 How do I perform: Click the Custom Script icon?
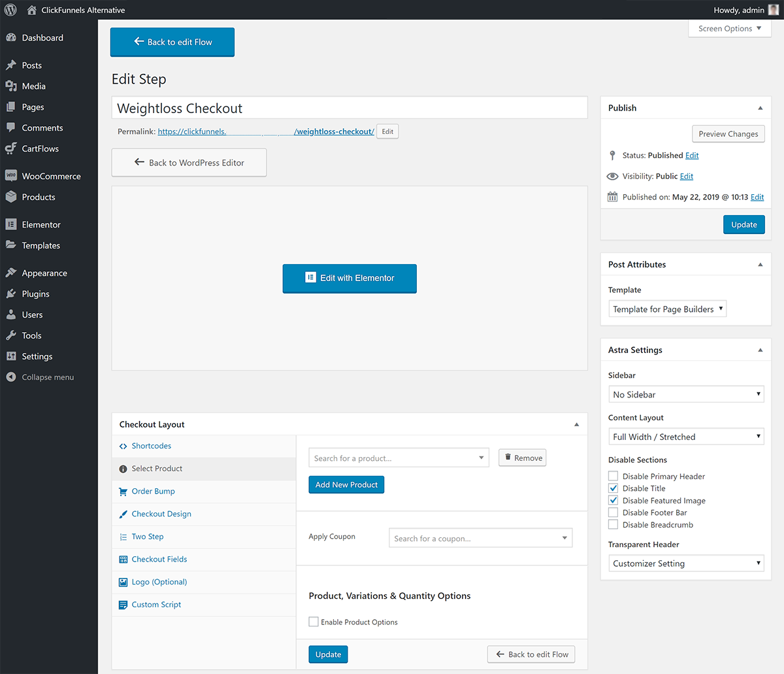pos(123,605)
